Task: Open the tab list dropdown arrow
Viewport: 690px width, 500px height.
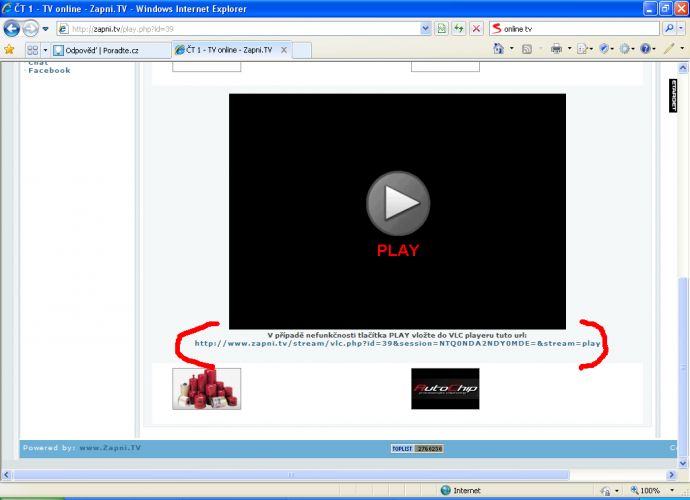Action: pos(45,50)
